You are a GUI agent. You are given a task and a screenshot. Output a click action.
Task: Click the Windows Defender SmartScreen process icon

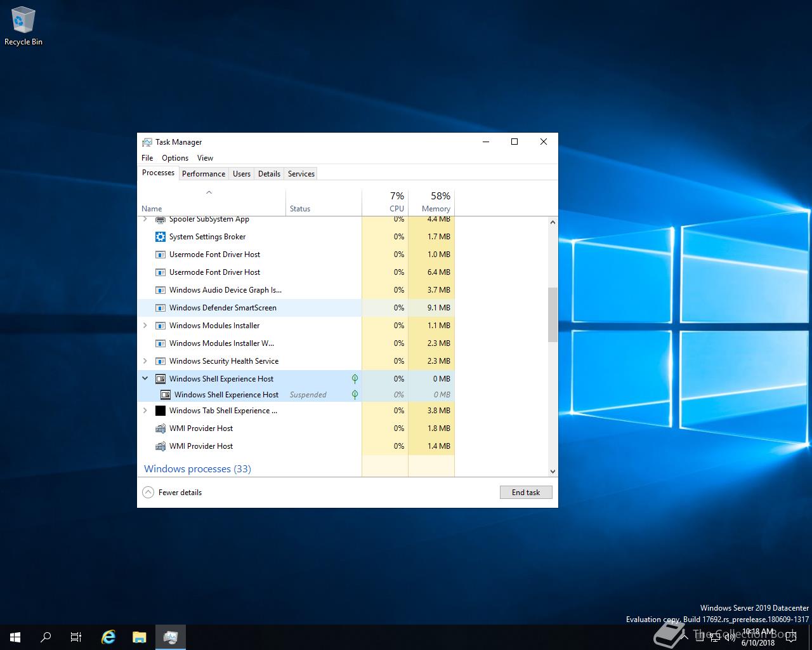point(160,308)
